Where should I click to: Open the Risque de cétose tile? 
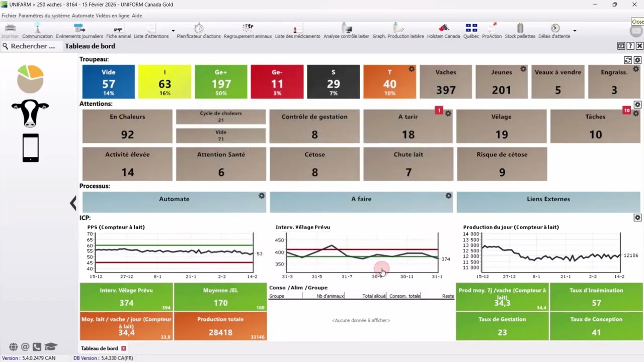(502, 164)
